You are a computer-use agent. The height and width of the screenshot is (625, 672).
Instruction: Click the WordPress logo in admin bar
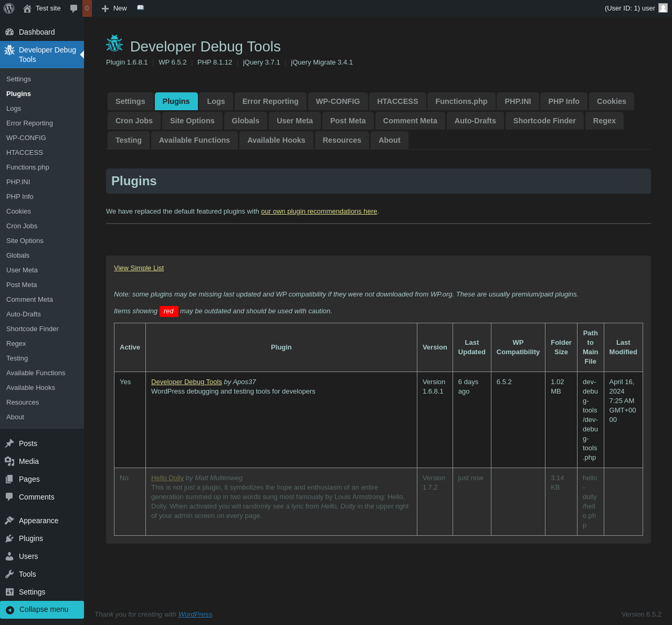pos(9,8)
